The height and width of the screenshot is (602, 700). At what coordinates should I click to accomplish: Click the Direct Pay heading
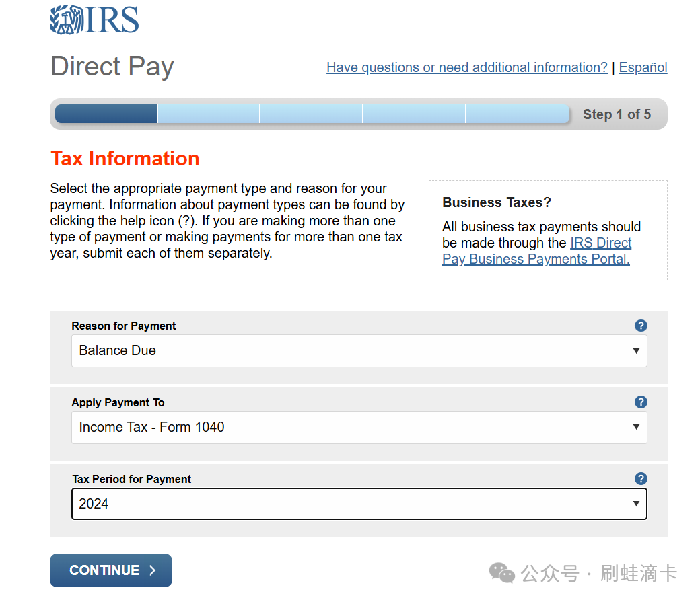[x=112, y=67]
